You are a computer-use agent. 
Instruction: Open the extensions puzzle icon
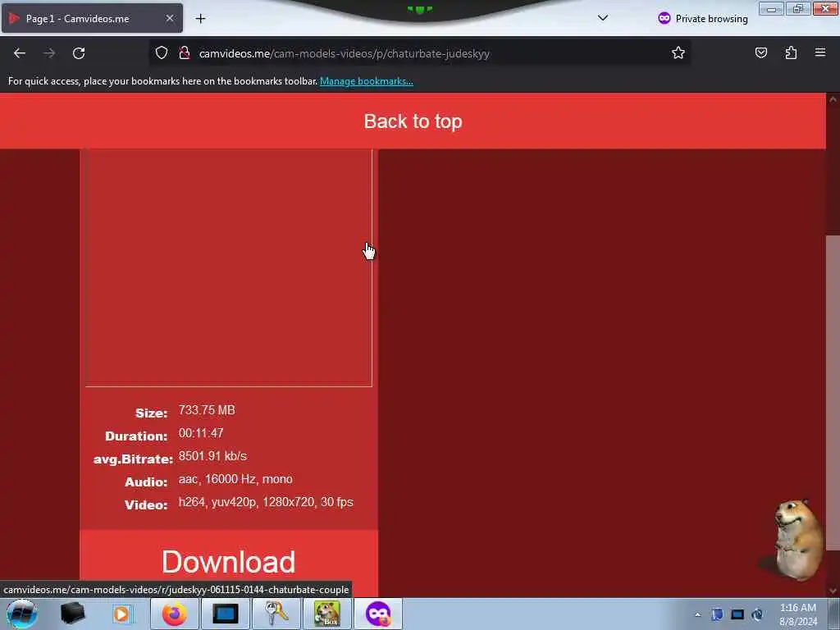791,53
